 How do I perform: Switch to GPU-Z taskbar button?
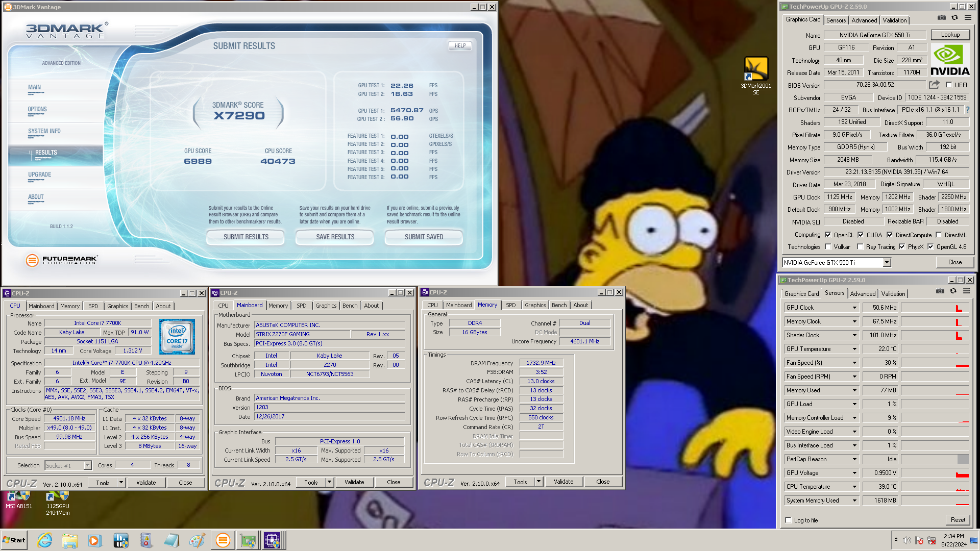tap(248, 540)
